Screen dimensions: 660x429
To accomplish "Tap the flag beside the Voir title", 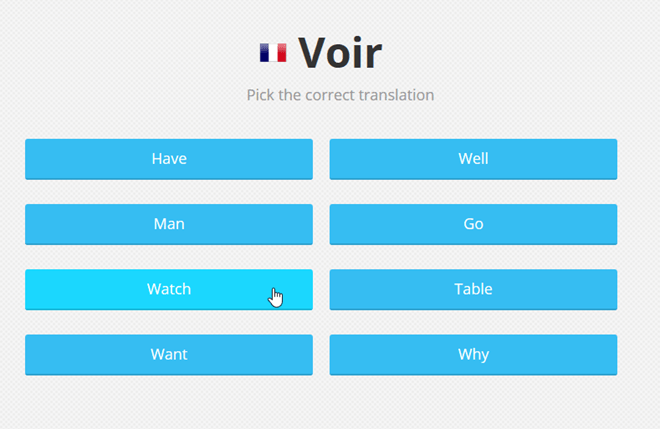I will (x=272, y=52).
